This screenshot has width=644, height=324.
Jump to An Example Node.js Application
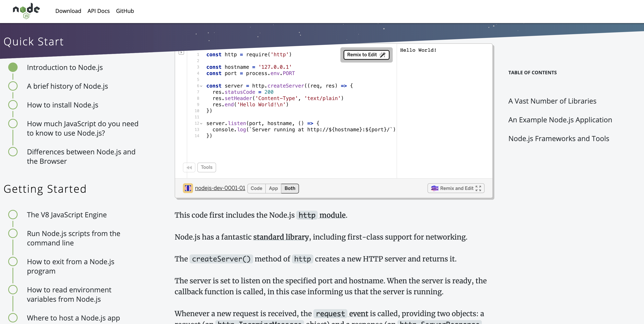click(x=560, y=120)
